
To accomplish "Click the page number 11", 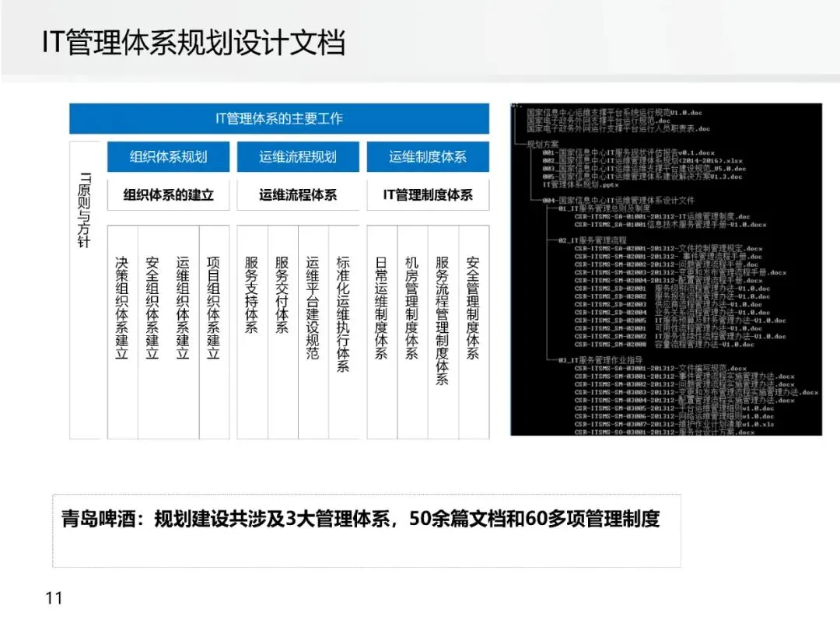I will 54,598.
